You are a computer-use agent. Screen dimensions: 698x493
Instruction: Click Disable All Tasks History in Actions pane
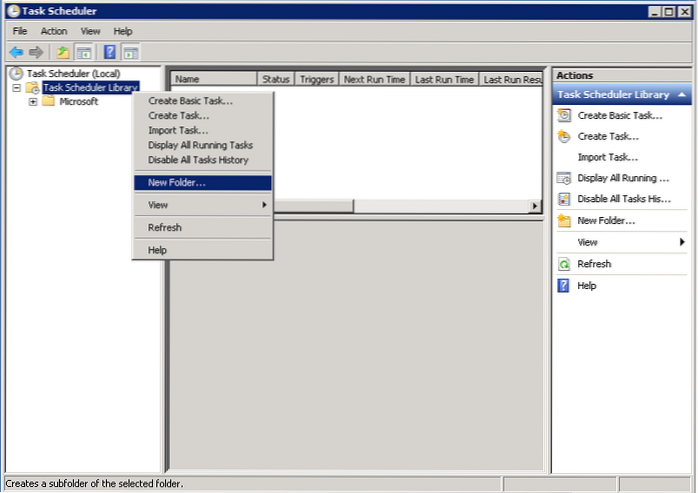point(623,199)
